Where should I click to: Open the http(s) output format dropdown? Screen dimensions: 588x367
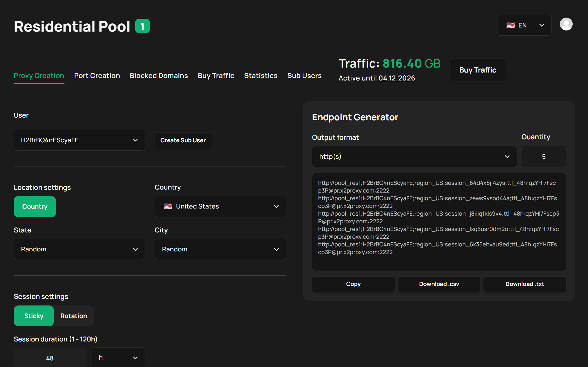(414, 157)
